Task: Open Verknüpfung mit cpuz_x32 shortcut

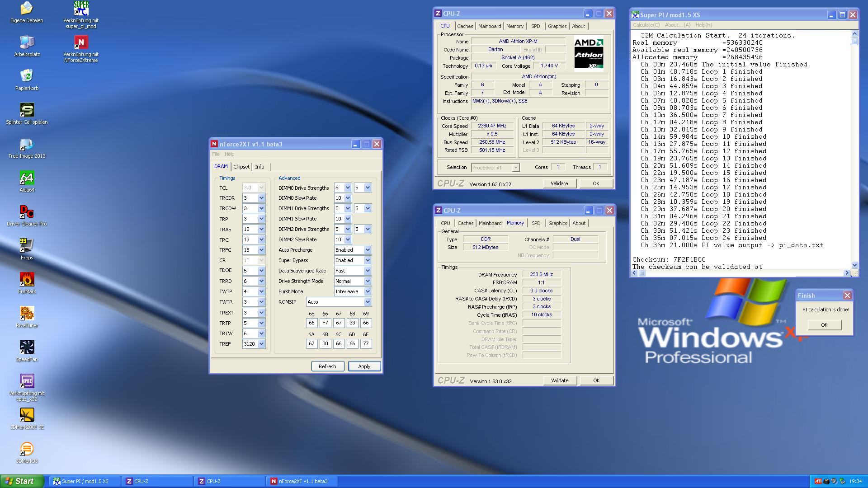Action: (x=27, y=388)
